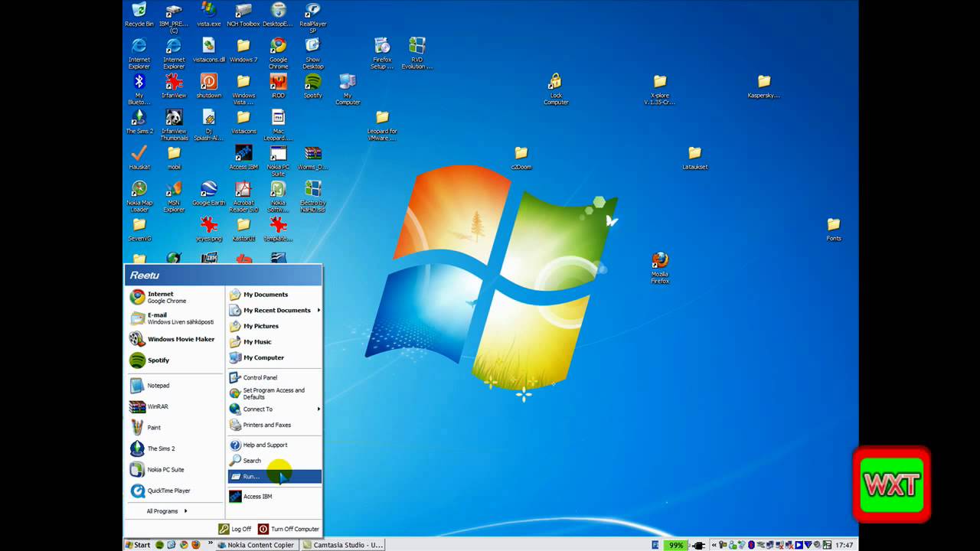
Task: Open the Lataukset desktop folder
Action: (694, 157)
